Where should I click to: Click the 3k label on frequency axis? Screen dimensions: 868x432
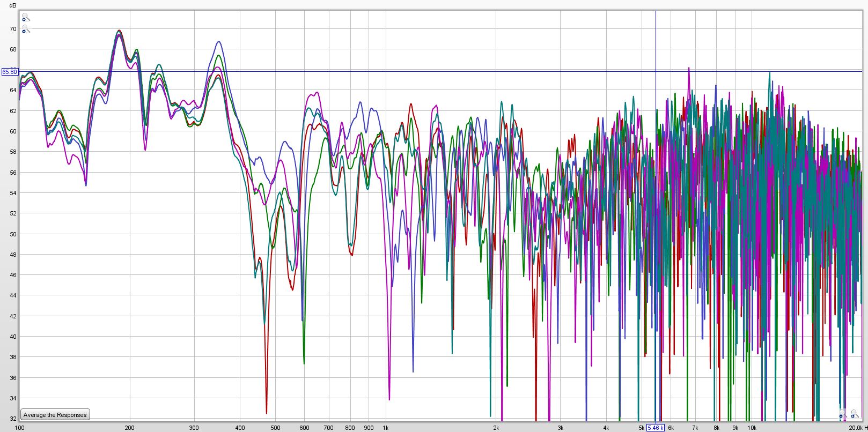coord(560,428)
